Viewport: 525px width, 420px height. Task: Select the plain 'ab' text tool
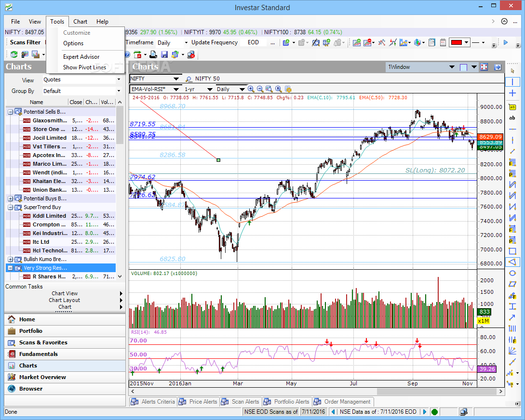click(512, 118)
